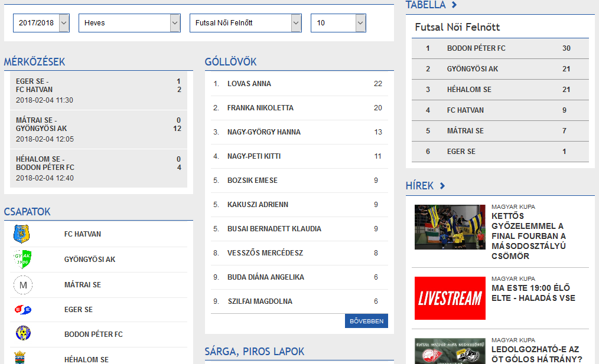Select EGER SE in the Csapatok list
Viewport: 599px width, 364px height.
(79, 310)
